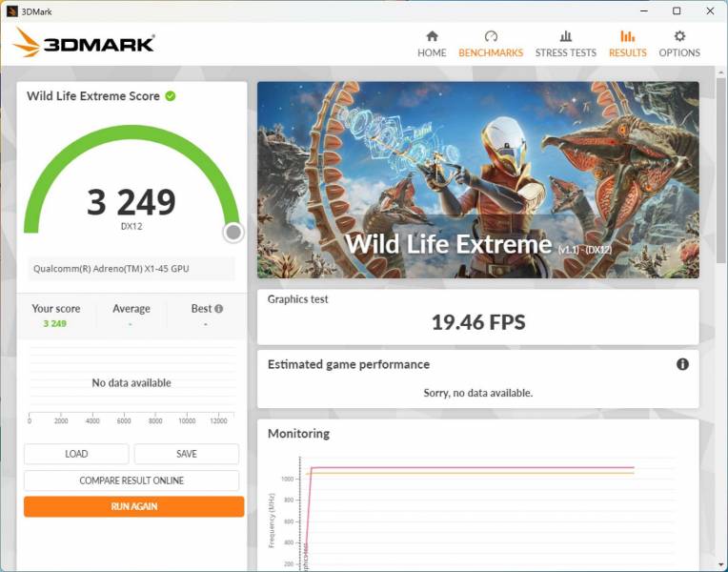Screen dimensions: 728x572
Task: Click the orange Run Again button
Action: point(133,506)
